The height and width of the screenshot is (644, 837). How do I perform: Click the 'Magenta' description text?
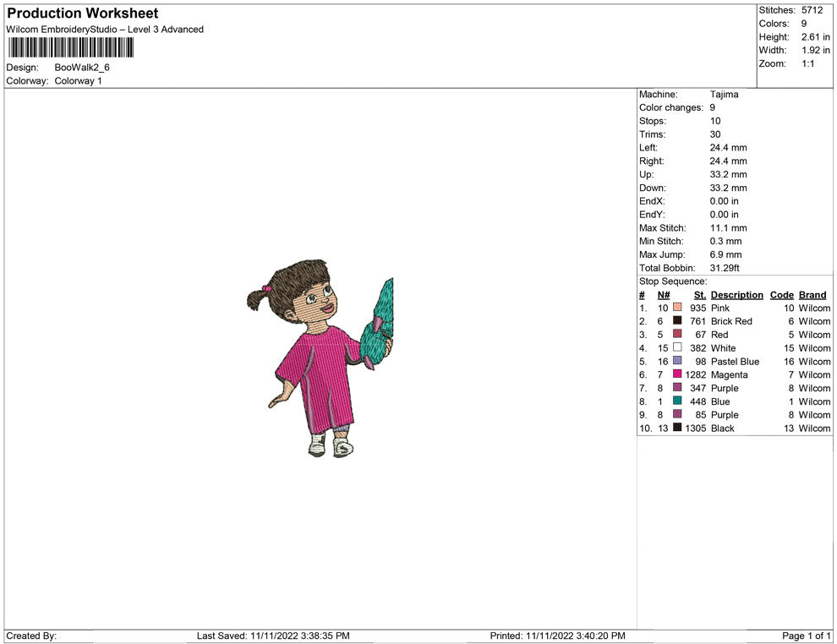(729, 374)
